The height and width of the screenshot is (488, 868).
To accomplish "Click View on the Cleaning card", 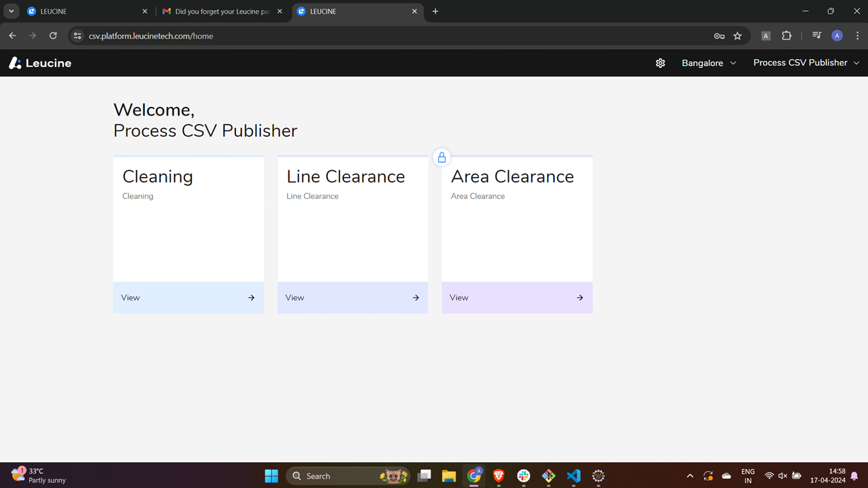I will pos(188,297).
